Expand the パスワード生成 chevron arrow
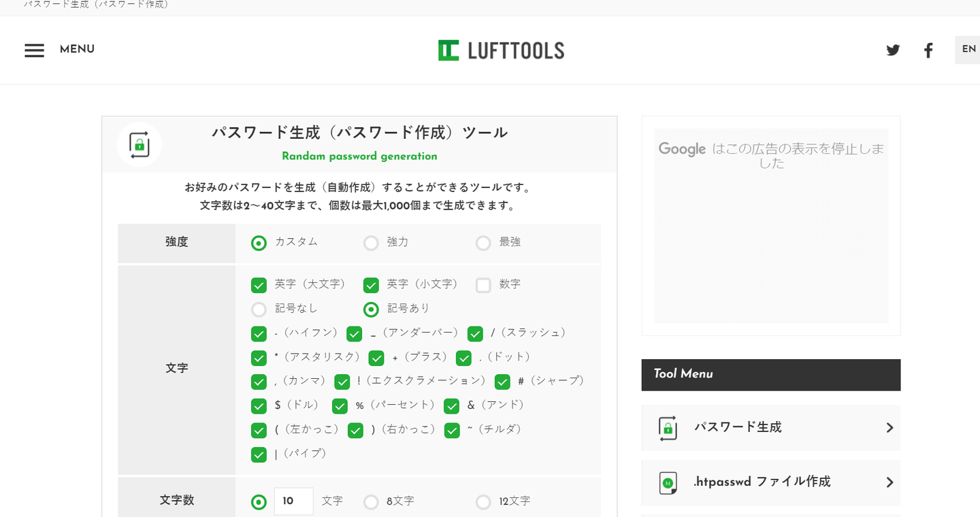 click(889, 428)
